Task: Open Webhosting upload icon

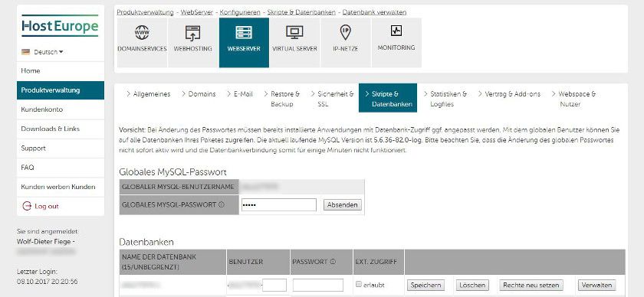Action: click(192, 33)
